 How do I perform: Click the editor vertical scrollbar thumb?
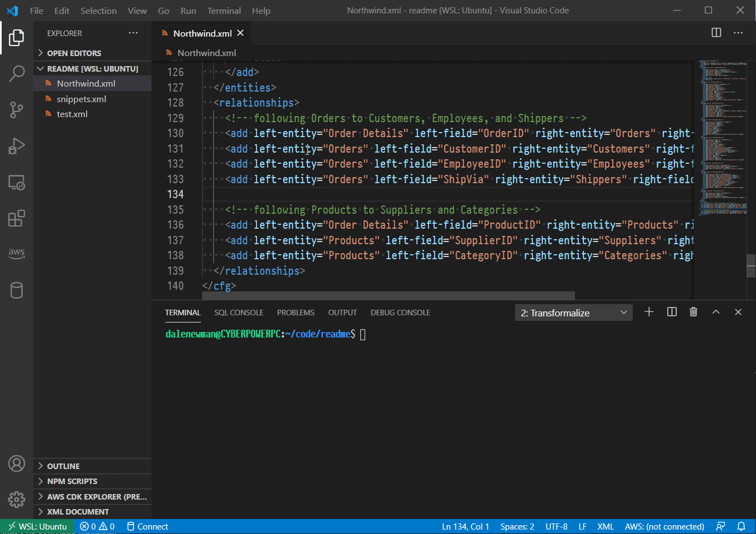751,266
